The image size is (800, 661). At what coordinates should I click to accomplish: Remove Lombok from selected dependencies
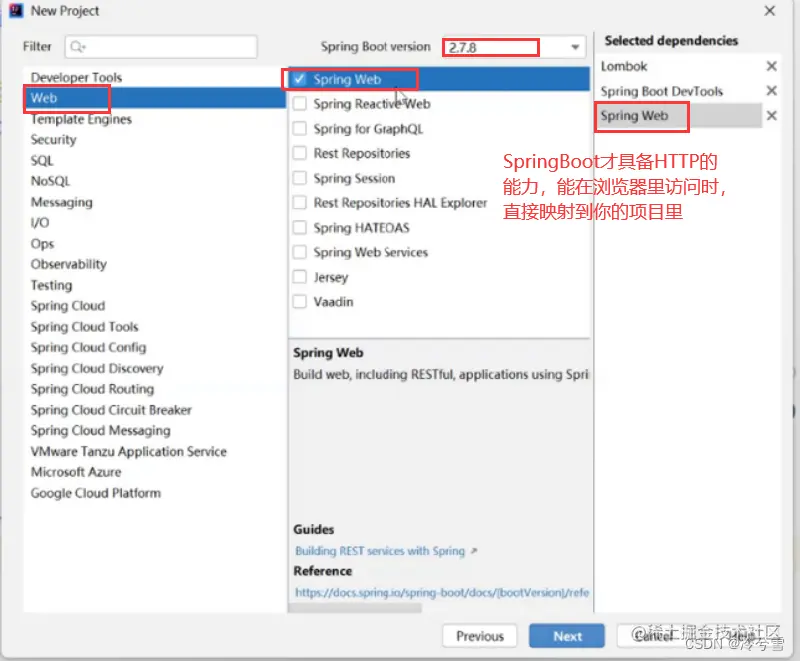771,66
